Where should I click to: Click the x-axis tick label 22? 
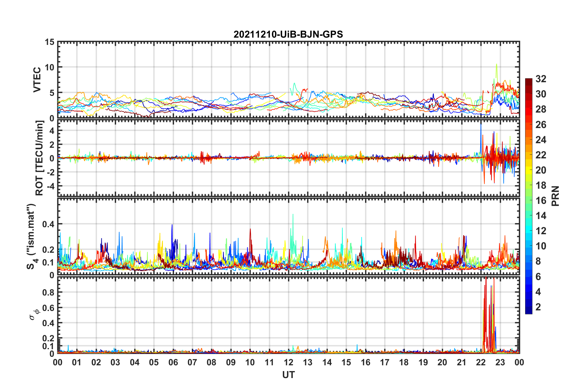[x=481, y=362]
